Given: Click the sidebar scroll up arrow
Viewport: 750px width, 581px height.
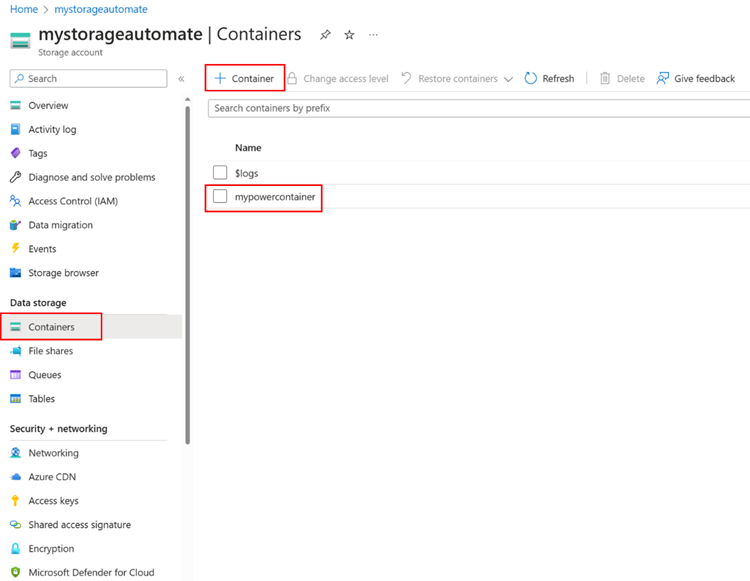Looking at the screenshot, I should click(x=188, y=99).
